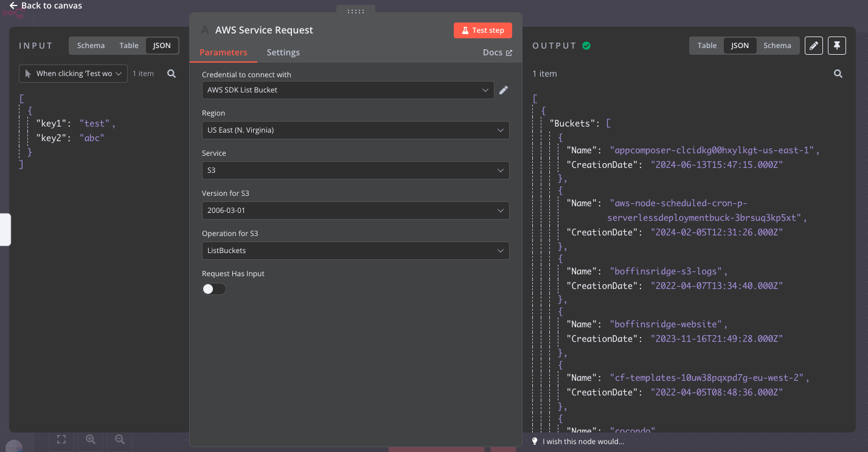Screen dimensions: 868x452
Task: Click the zoom out magnifier on canvas
Action: pyautogui.click(x=120, y=439)
